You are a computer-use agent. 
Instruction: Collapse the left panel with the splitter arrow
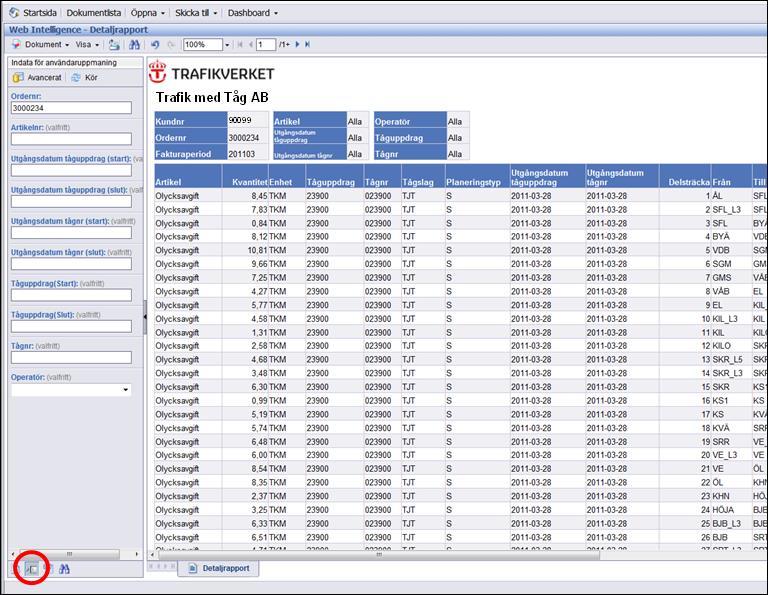tap(145, 317)
